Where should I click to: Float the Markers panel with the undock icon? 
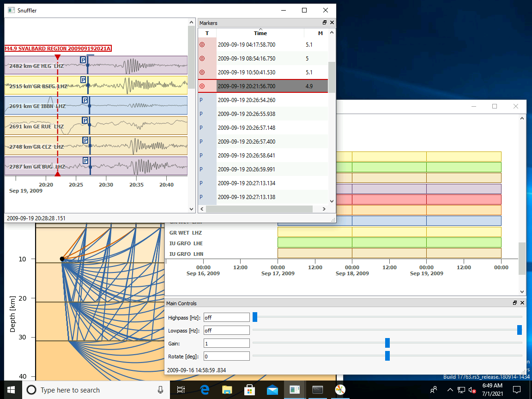(325, 23)
